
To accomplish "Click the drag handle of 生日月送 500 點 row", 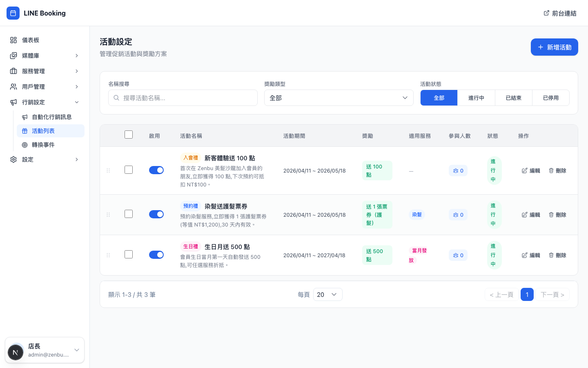I will (x=108, y=255).
